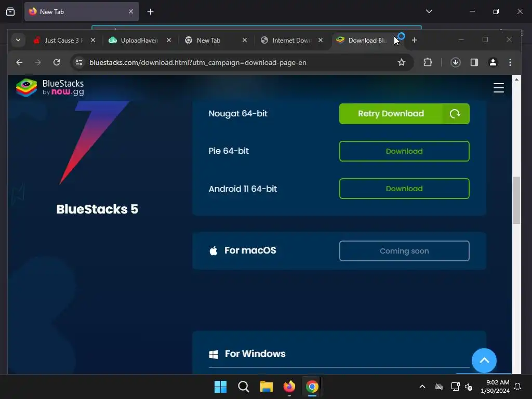This screenshot has width=532, height=399.
Task: Open File Explorer from taskbar
Action: 267,387
